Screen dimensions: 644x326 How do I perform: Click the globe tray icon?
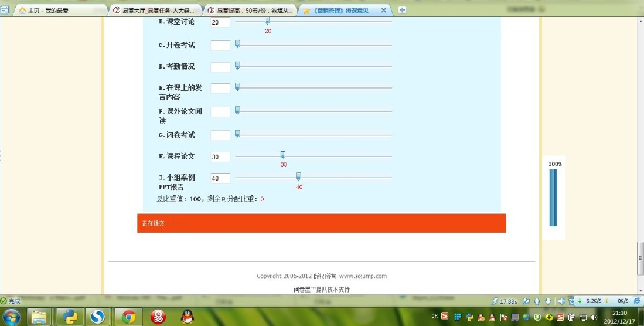pos(526,317)
